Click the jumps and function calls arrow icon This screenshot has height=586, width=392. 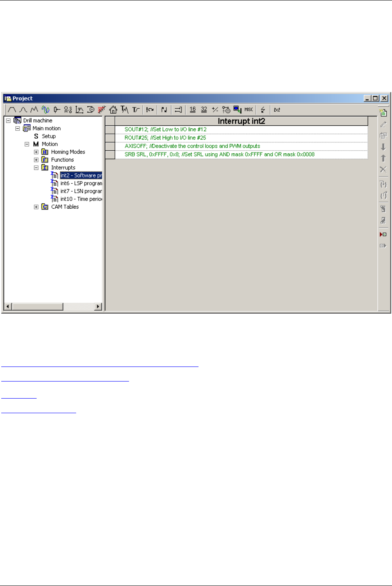point(164,110)
